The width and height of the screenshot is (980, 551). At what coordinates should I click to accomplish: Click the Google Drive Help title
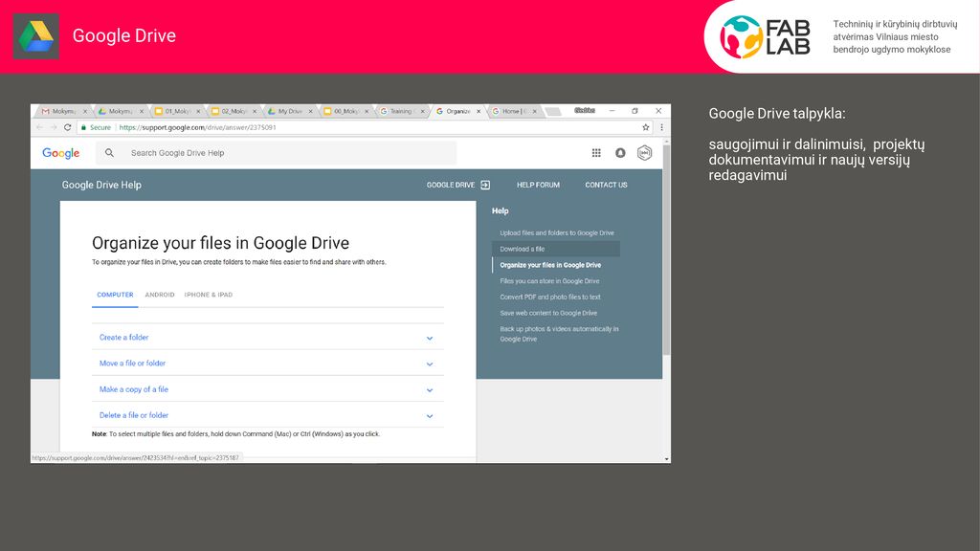[101, 185]
